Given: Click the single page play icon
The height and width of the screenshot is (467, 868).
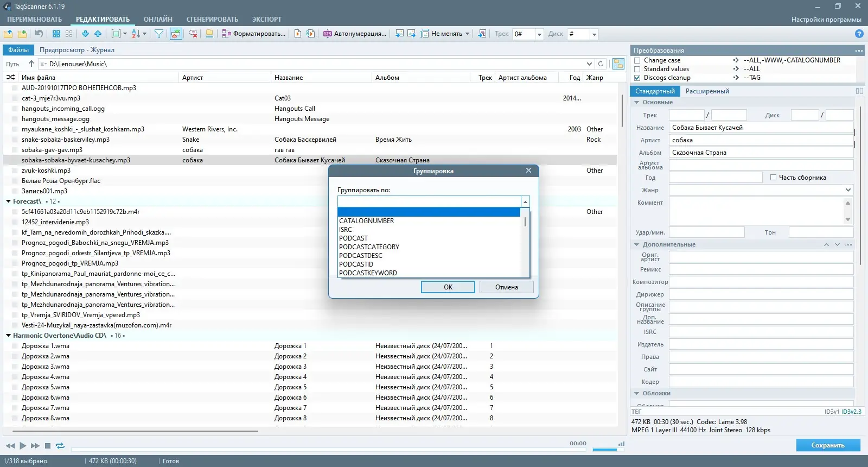Looking at the screenshot, I should (298, 34).
